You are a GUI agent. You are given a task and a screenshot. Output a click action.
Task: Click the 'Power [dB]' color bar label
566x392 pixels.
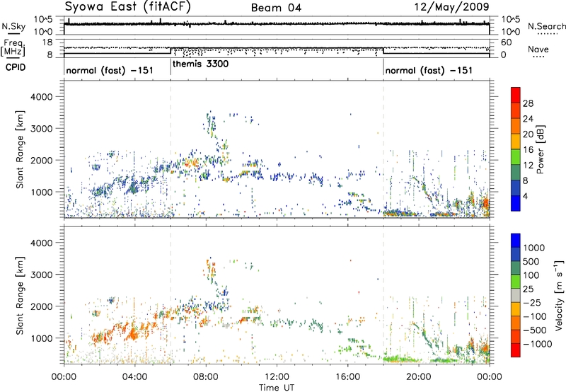click(x=540, y=149)
